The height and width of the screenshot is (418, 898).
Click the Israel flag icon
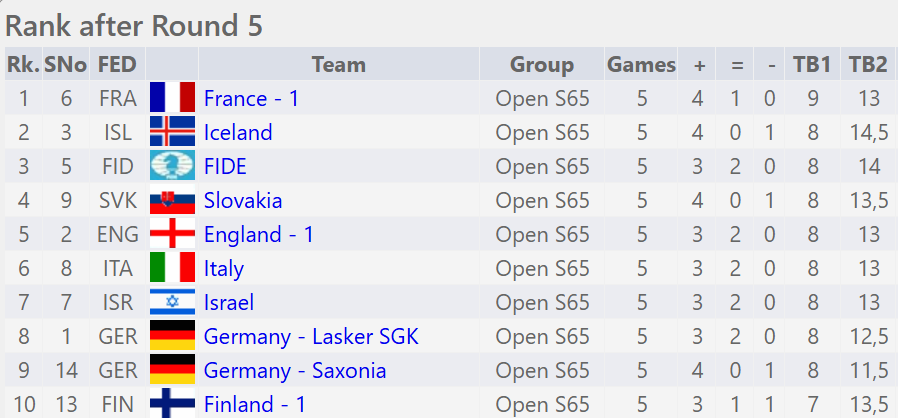(x=172, y=302)
